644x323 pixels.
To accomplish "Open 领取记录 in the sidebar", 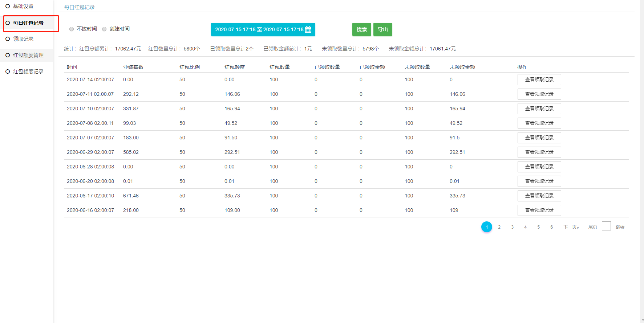I will pos(23,39).
